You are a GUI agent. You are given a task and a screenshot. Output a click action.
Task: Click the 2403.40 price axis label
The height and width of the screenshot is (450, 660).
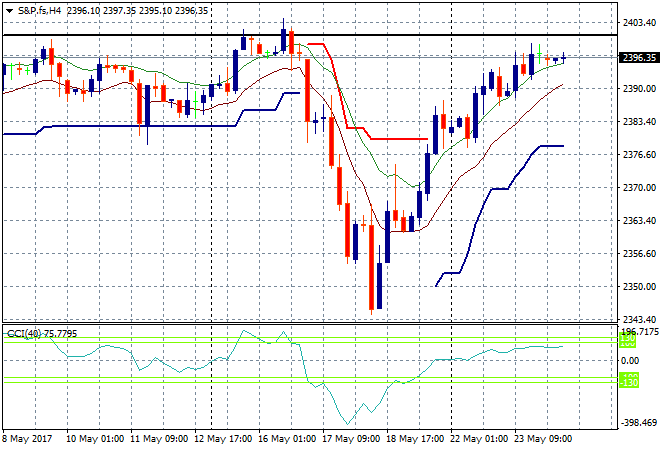[x=639, y=22]
